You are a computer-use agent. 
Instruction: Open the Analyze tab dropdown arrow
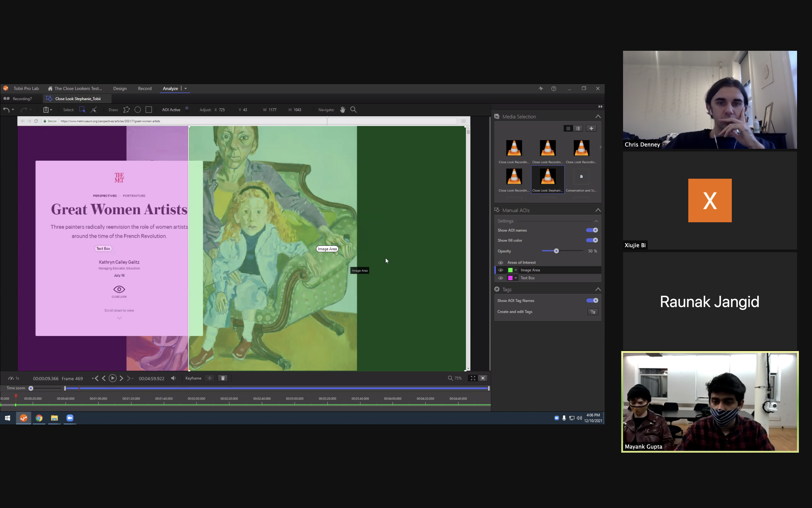(x=186, y=89)
